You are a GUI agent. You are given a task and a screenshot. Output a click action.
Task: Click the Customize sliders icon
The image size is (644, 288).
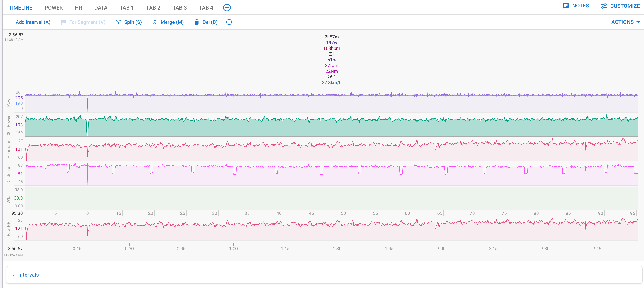[604, 6]
